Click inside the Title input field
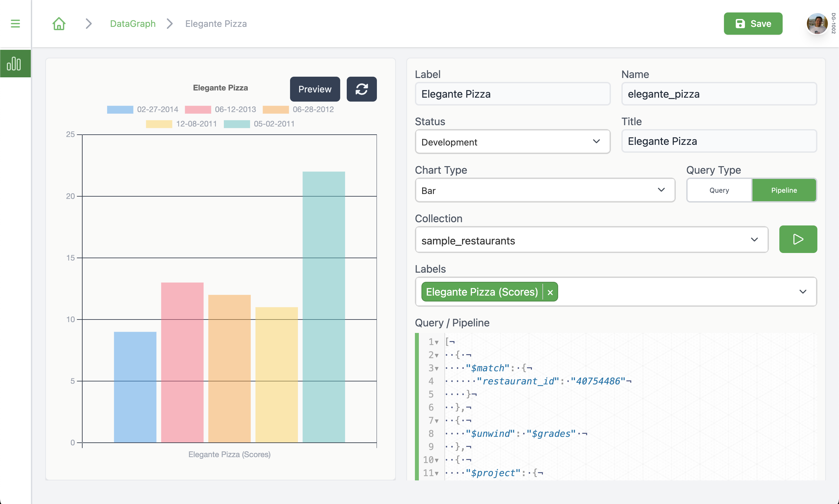Screen dimensions: 839x504 tap(718, 141)
